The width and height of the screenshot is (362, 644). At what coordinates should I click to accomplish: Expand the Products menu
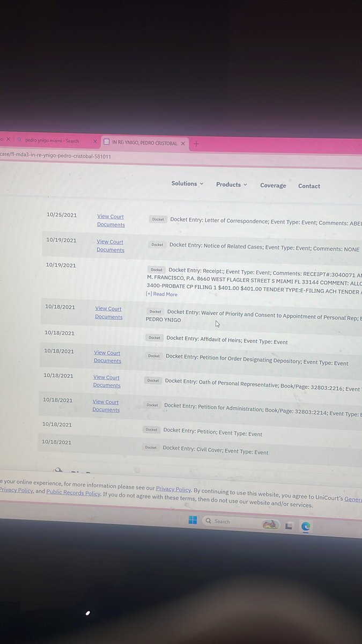[x=231, y=185]
